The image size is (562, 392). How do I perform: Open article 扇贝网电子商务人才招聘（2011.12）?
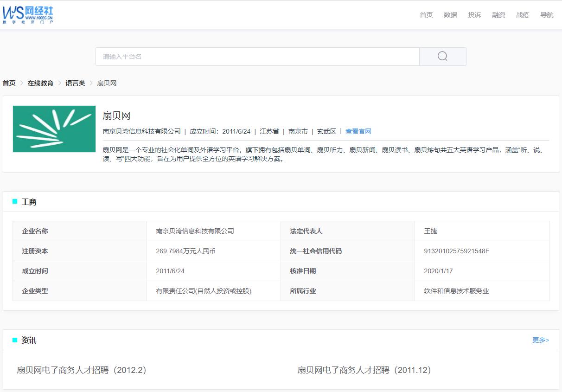(x=364, y=370)
